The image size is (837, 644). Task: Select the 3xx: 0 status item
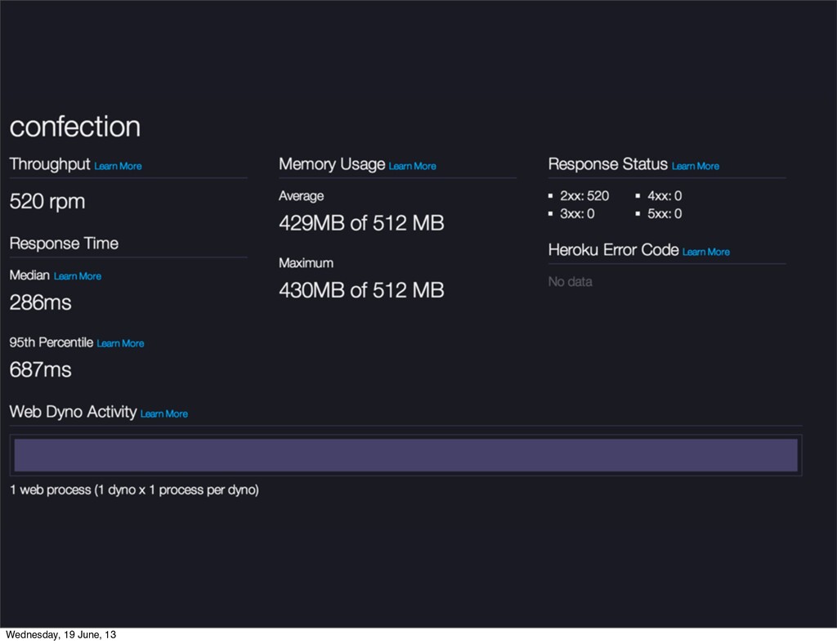click(x=577, y=214)
